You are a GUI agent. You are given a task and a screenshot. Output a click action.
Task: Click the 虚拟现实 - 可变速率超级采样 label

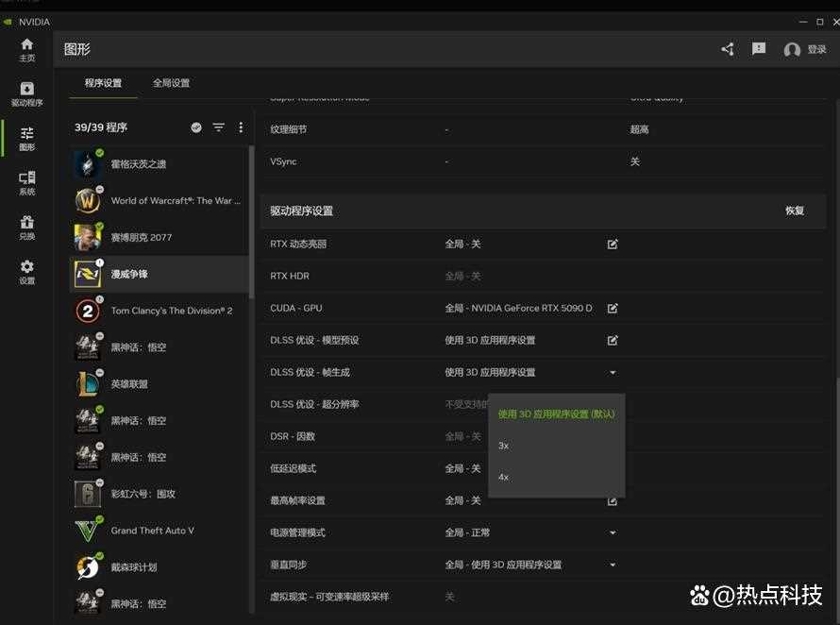click(x=329, y=597)
